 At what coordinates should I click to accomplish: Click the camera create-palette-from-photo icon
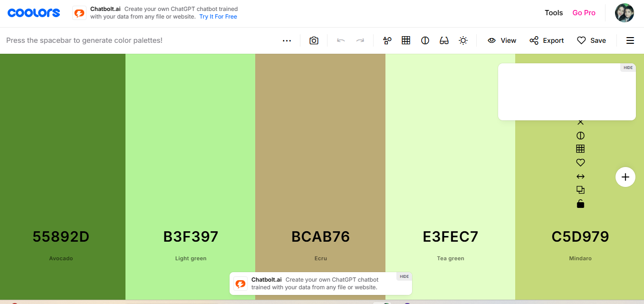point(314,40)
